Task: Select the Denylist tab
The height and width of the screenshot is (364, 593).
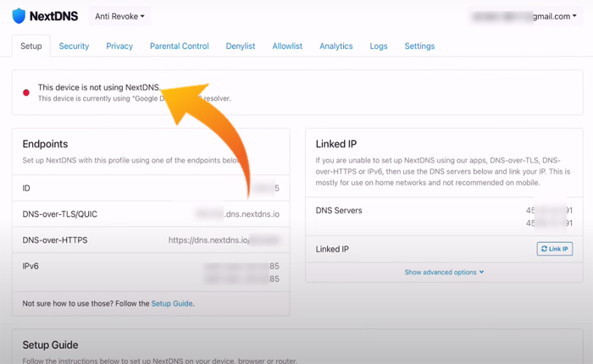Action: pos(241,47)
